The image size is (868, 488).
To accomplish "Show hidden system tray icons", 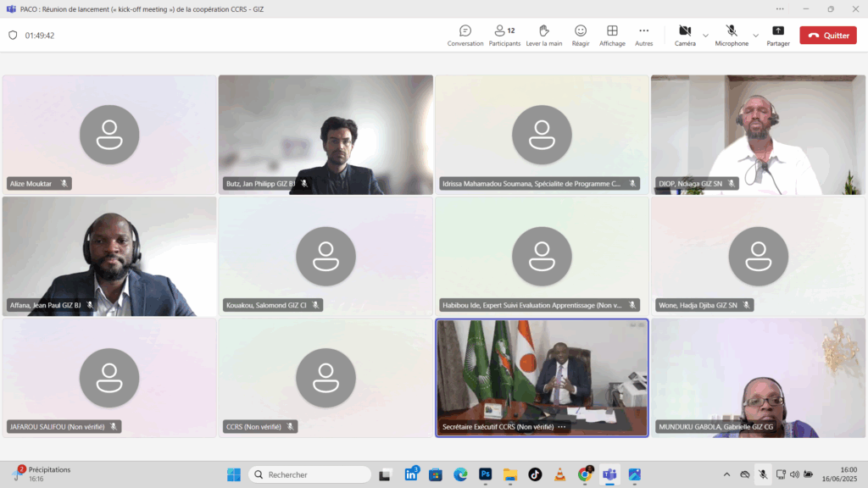I will [726, 474].
